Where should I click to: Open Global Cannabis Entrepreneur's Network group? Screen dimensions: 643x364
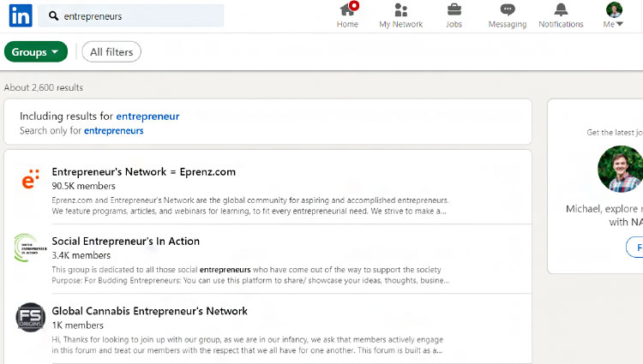coord(150,311)
